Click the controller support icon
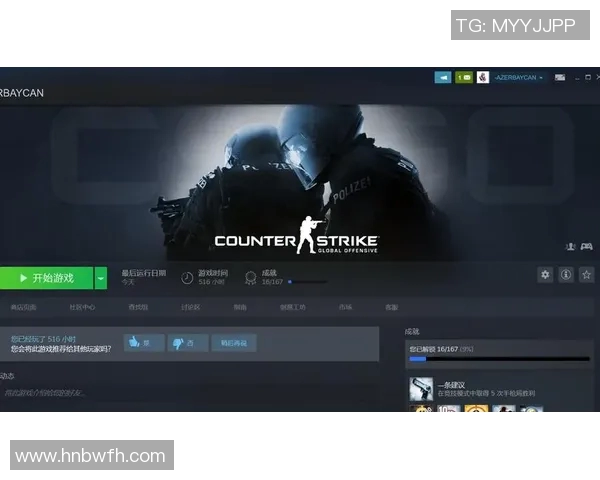Screen dimensions: 600x480 (586, 247)
